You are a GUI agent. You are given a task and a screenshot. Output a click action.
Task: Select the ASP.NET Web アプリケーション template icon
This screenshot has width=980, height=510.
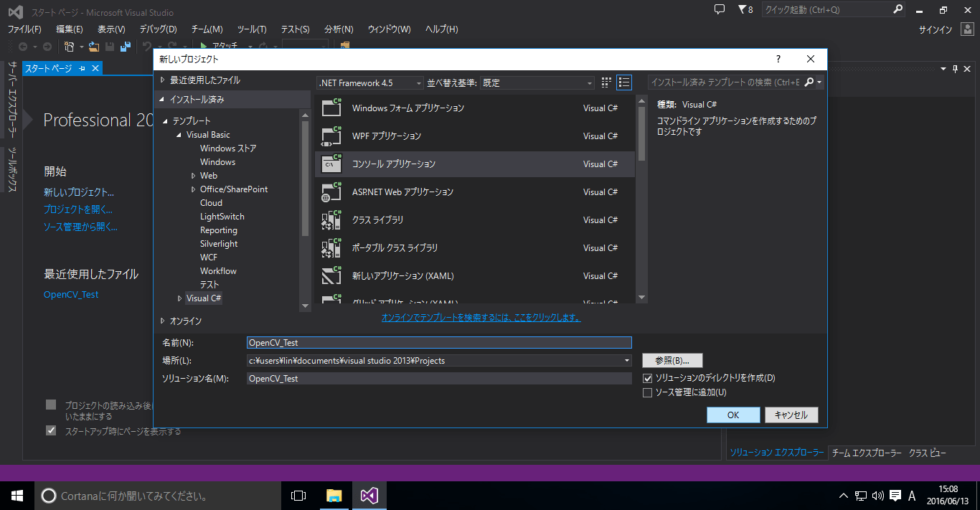331,192
